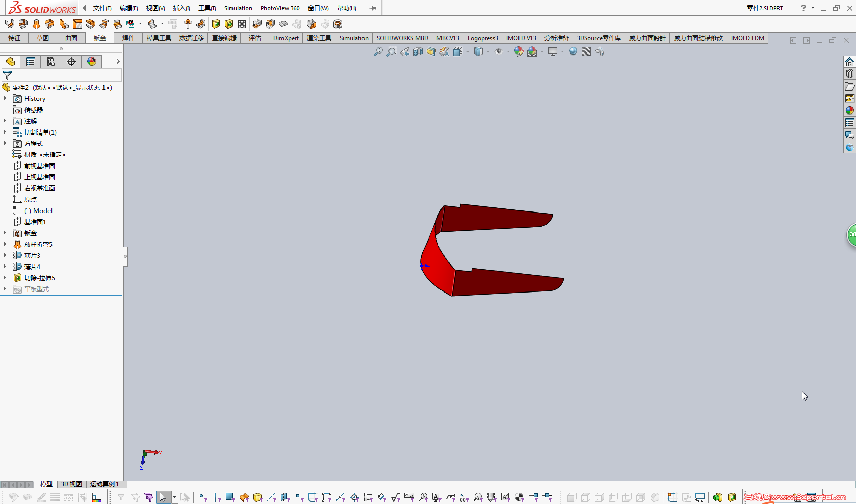Open the 插入(I) menu
This screenshot has width=856, height=504.
[182, 8]
